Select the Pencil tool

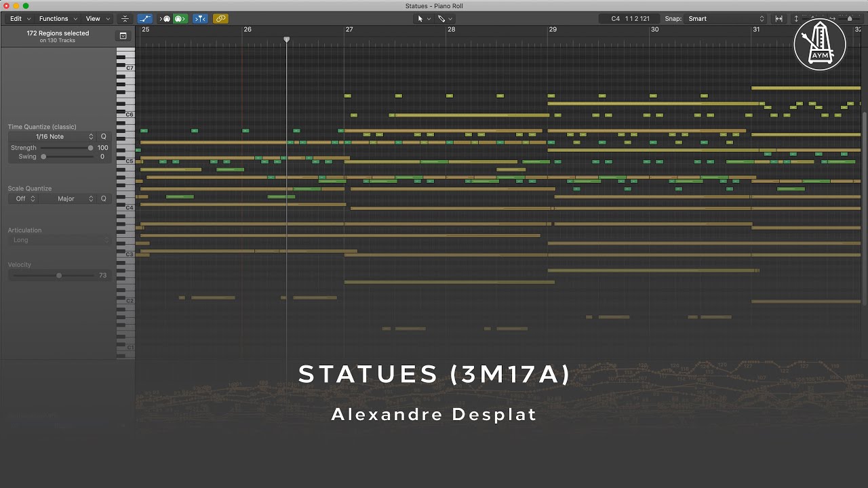pyautogui.click(x=441, y=19)
